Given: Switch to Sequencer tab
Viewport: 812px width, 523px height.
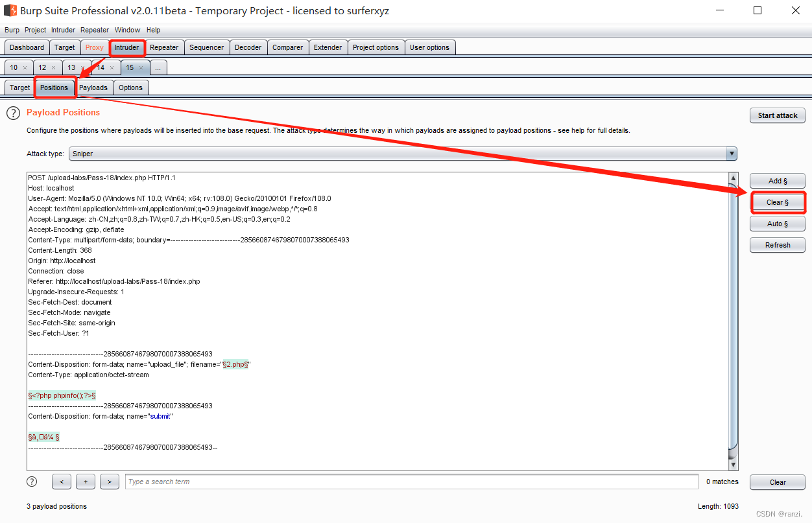Looking at the screenshot, I should [206, 47].
